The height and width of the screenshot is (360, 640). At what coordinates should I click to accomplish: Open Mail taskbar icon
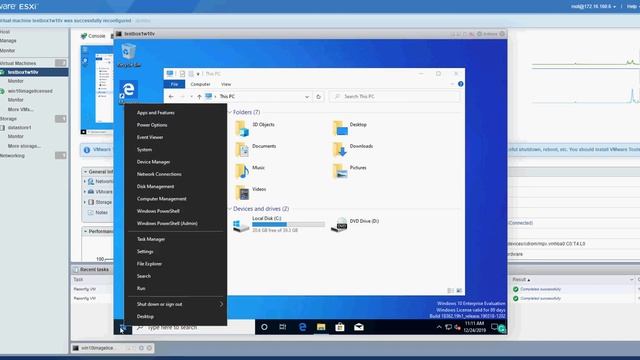coord(359,327)
